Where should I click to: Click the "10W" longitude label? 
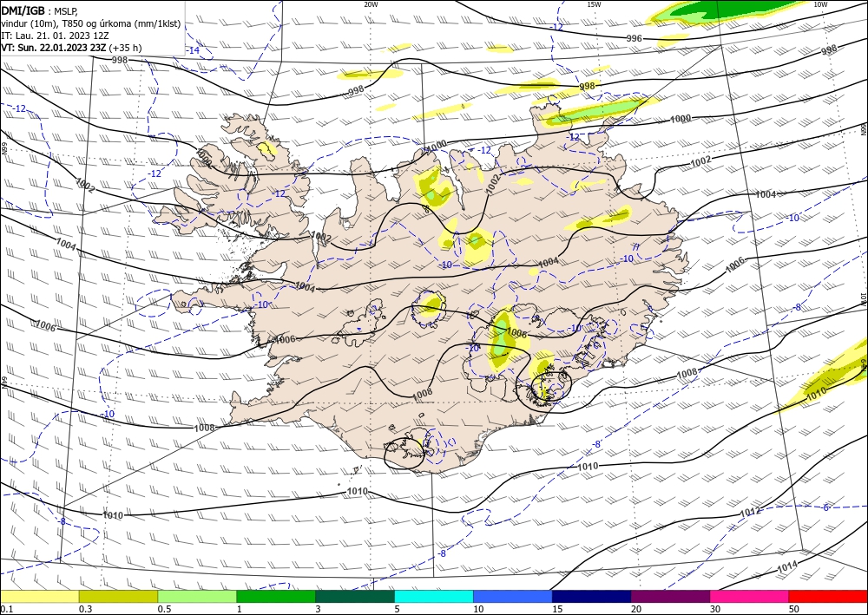(x=820, y=4)
